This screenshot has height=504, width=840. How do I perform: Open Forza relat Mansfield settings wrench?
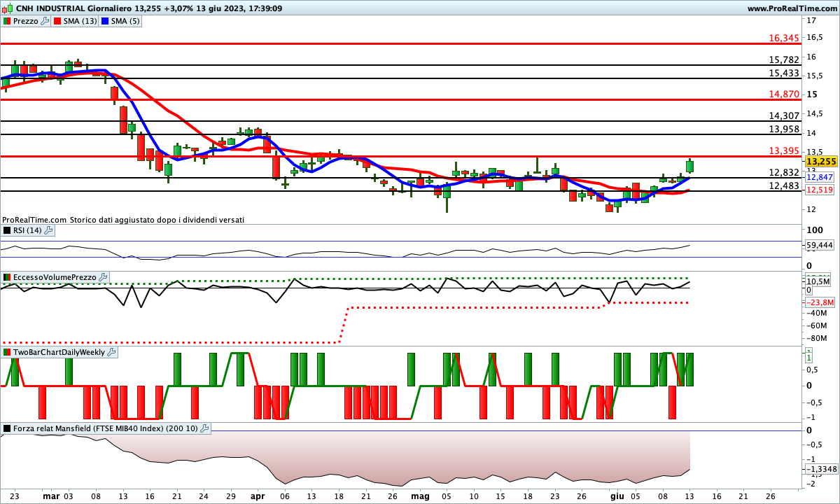point(204,428)
